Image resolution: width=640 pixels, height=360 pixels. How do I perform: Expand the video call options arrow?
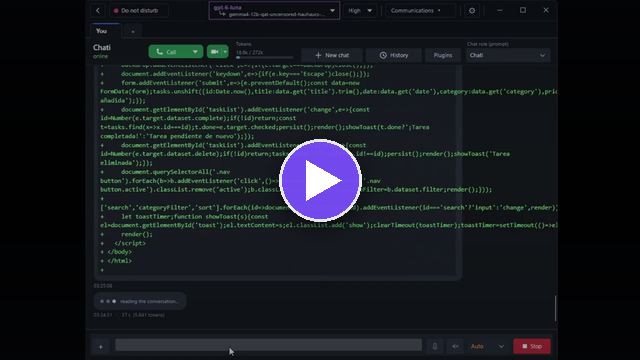225,52
